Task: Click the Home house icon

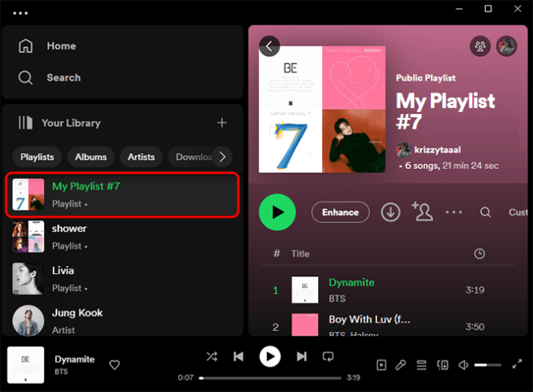Action: pos(25,46)
